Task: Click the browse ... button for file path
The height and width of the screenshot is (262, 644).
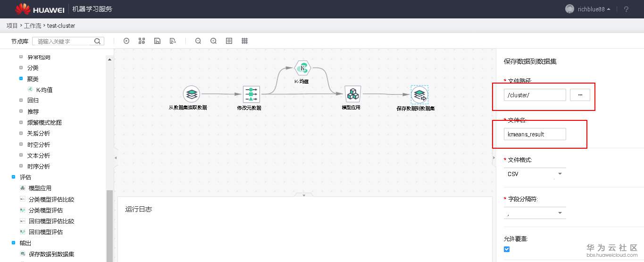Action: (580, 95)
